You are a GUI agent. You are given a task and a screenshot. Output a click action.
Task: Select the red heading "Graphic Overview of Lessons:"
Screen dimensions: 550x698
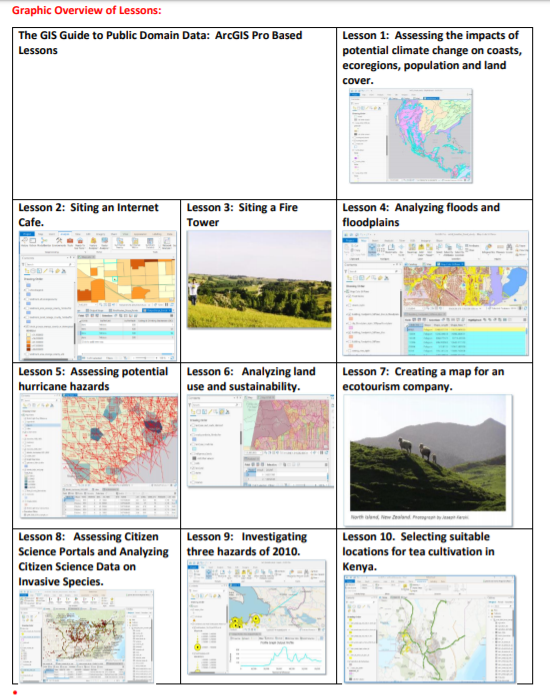coord(86,10)
